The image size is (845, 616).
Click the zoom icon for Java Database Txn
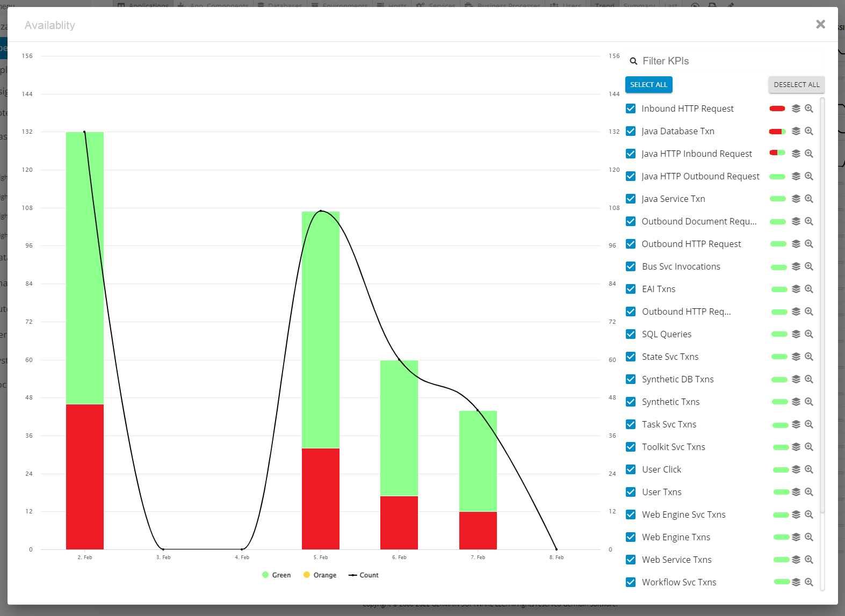point(808,131)
